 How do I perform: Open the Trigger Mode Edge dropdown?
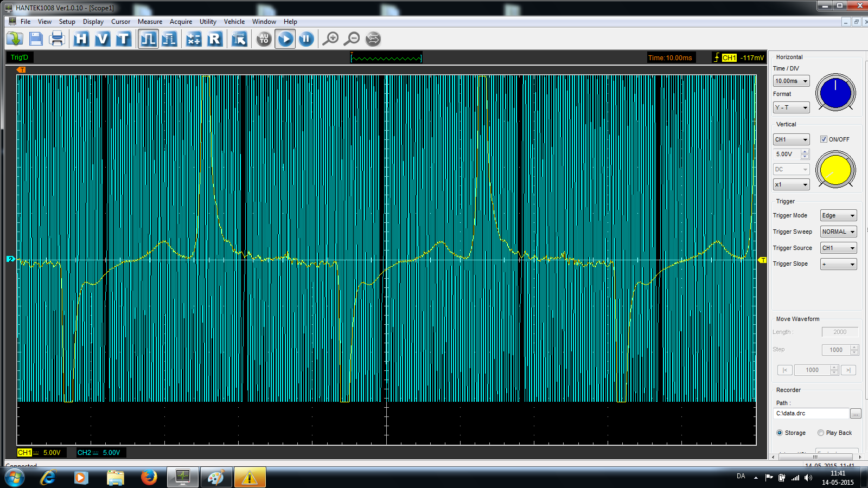click(838, 215)
